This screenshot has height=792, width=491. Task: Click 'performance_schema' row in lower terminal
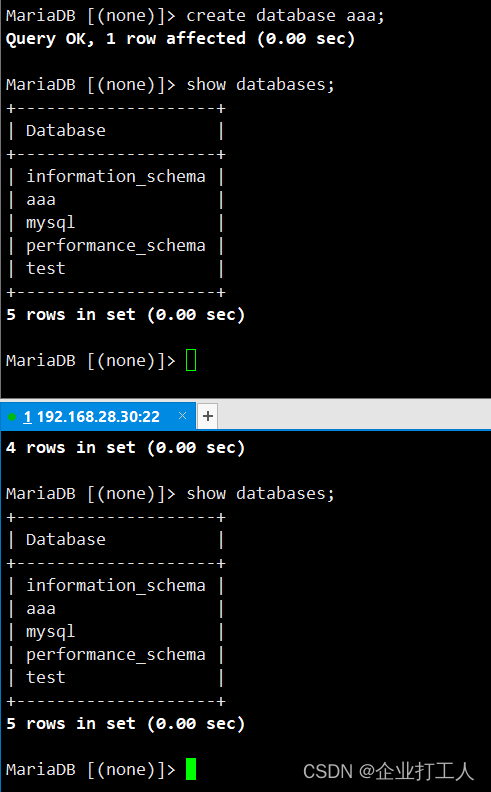click(x=116, y=655)
